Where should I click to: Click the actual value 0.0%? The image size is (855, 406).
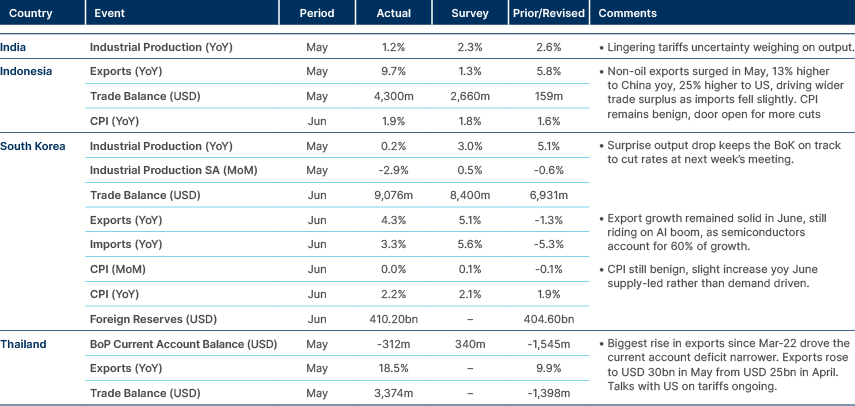(x=394, y=269)
